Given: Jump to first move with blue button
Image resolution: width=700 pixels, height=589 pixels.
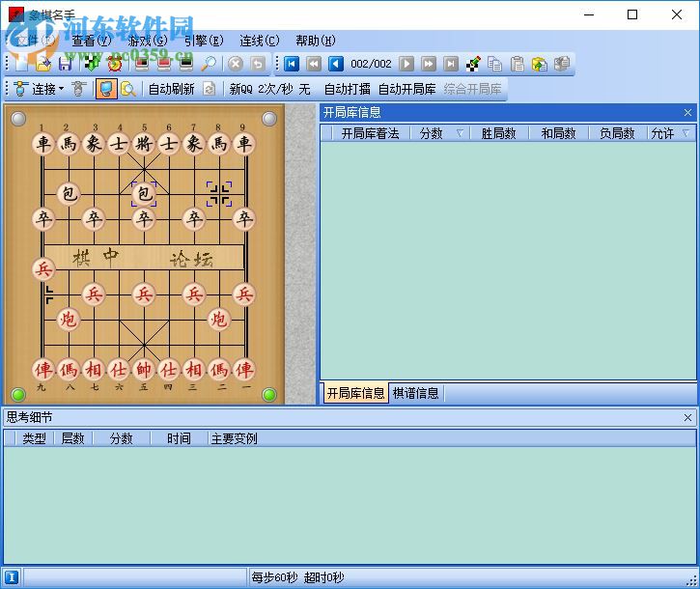Looking at the screenshot, I should point(292,64).
